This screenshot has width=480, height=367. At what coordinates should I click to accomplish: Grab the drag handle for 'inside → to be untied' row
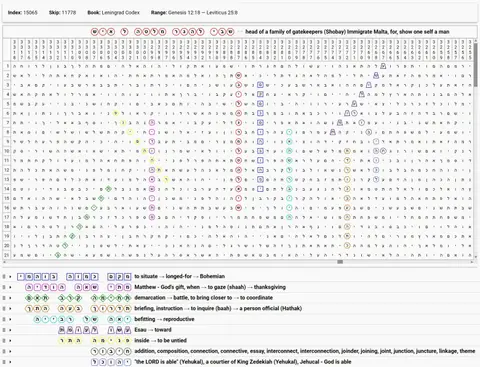point(4,340)
